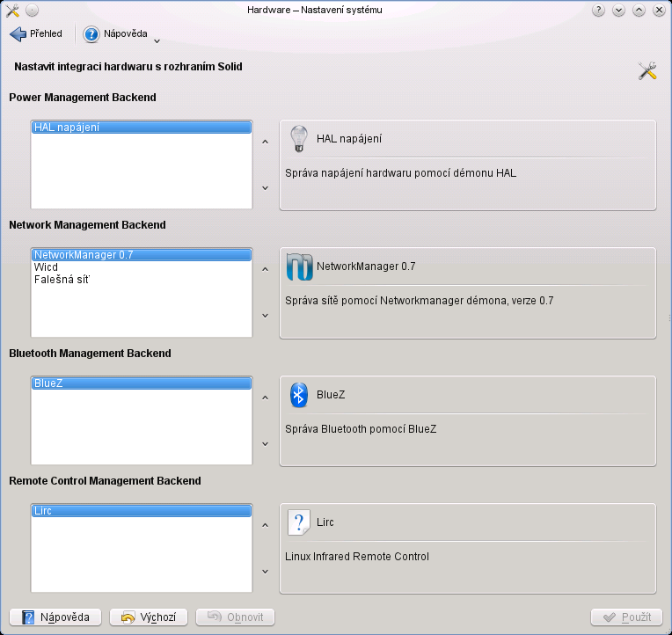Move network backend up with the arrow

click(266, 269)
